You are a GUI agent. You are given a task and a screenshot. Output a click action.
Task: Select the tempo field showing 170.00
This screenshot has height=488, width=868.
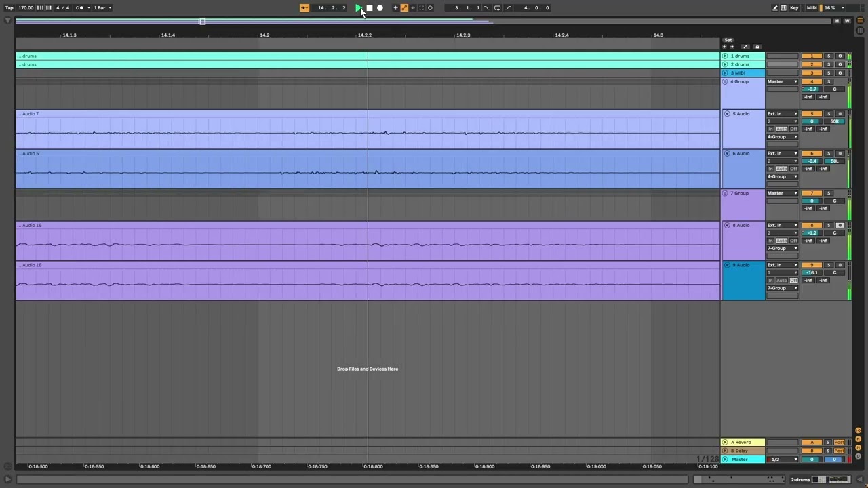click(26, 8)
